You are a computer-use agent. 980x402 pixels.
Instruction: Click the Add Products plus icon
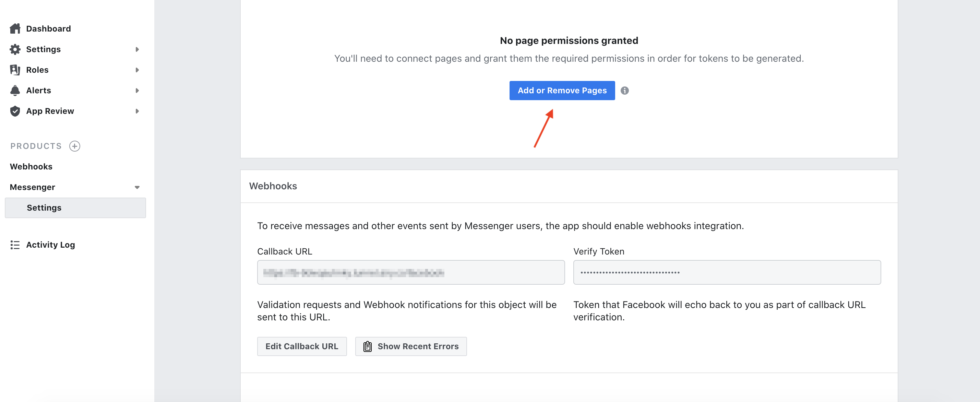tap(74, 146)
